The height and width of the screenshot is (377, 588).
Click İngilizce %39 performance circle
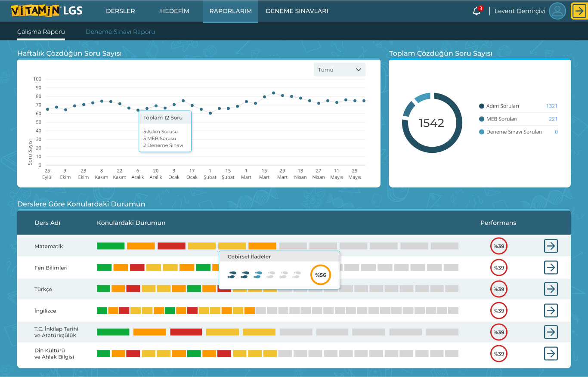tap(499, 311)
